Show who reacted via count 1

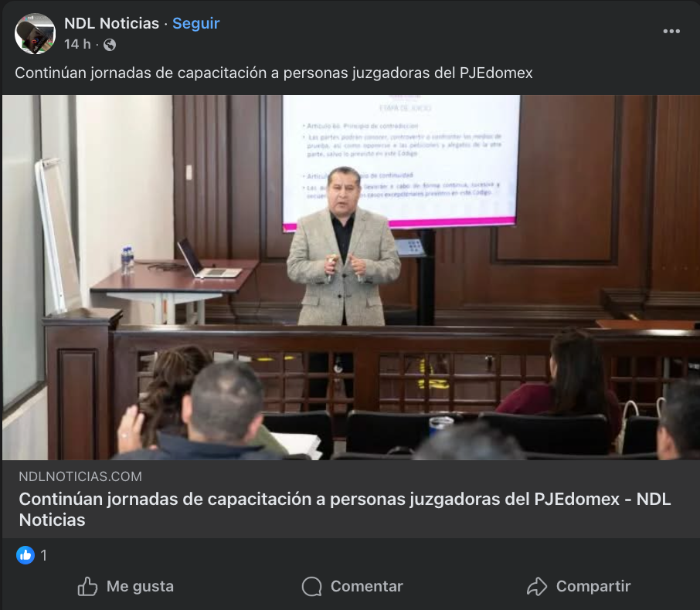(x=44, y=555)
